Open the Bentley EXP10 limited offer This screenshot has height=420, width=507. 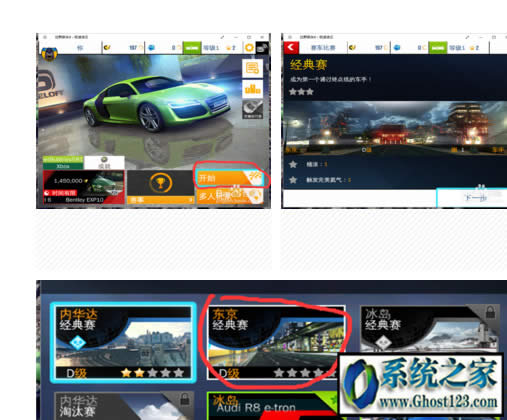84,187
